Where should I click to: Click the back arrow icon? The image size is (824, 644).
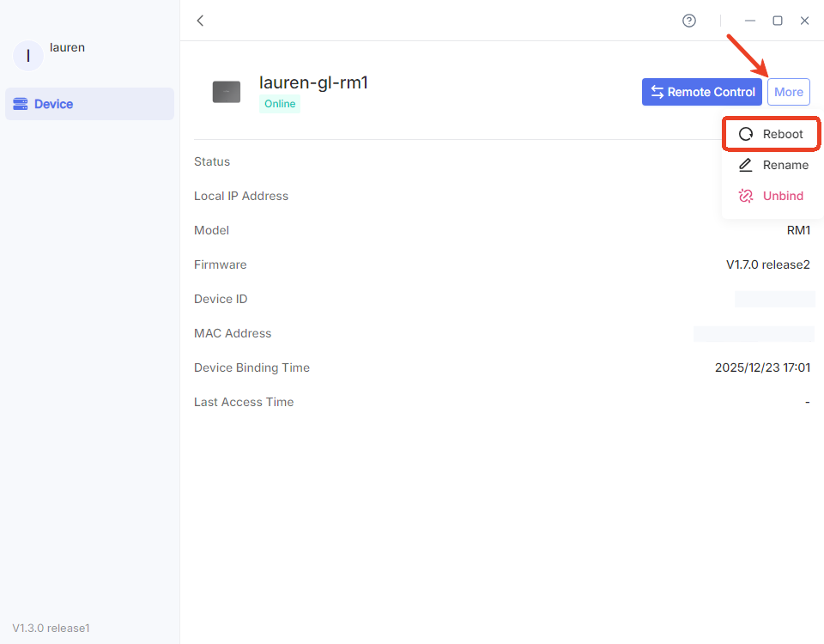pos(200,21)
